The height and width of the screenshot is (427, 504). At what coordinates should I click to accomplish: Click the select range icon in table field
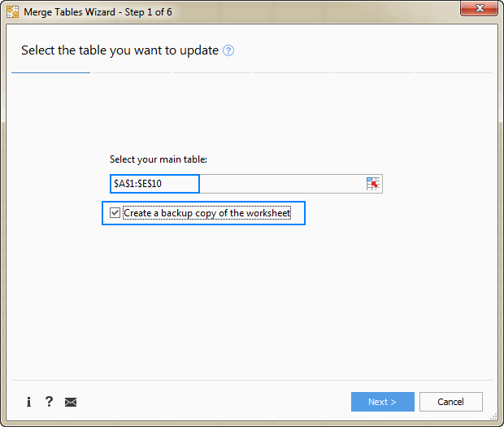click(x=373, y=184)
